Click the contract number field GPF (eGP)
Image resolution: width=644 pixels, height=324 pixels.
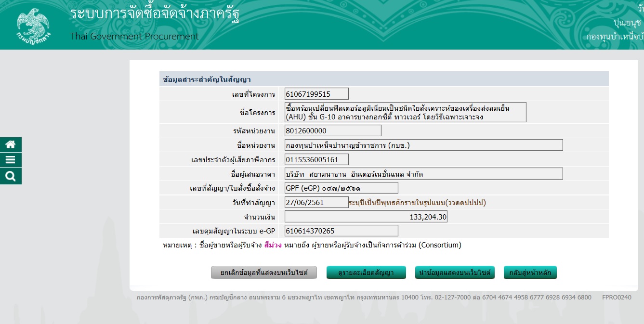[x=341, y=188]
